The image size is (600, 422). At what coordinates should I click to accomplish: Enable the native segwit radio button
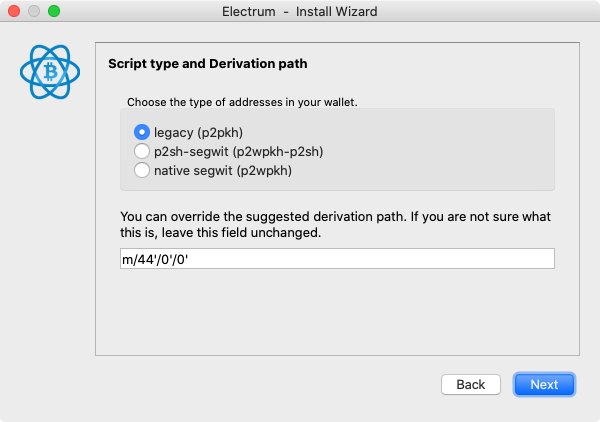[x=142, y=170]
